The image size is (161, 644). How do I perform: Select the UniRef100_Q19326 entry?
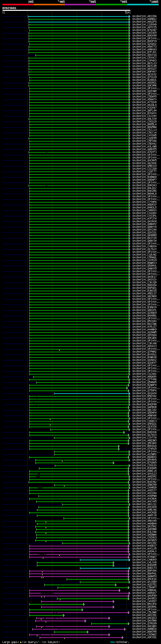(x=144, y=427)
